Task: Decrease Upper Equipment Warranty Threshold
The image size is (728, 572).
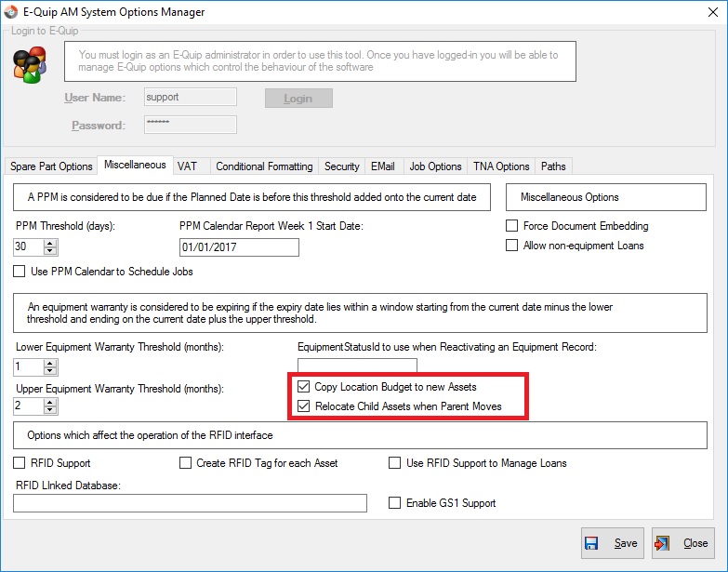Action: [50, 410]
